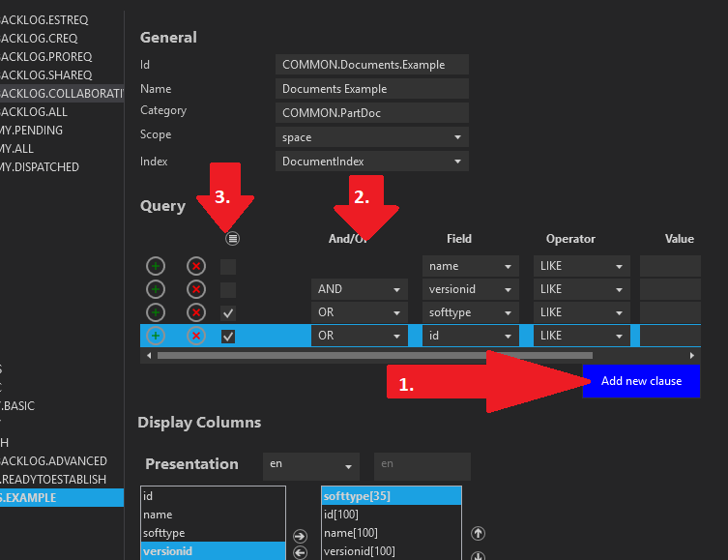The height and width of the screenshot is (560, 728).
Task: Select softtype[35] in displayed columns list
Action: click(x=391, y=496)
